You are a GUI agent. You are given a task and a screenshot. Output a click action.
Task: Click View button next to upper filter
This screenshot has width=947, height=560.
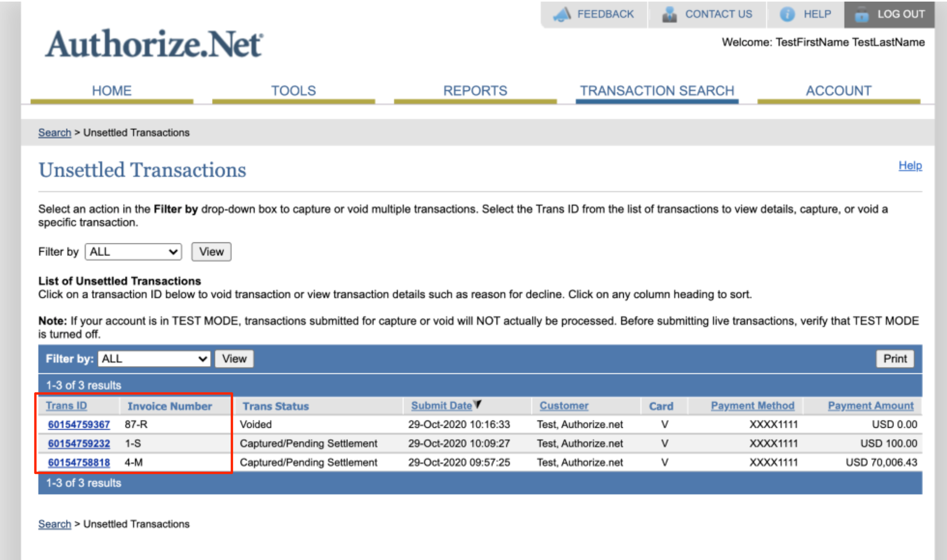(211, 252)
